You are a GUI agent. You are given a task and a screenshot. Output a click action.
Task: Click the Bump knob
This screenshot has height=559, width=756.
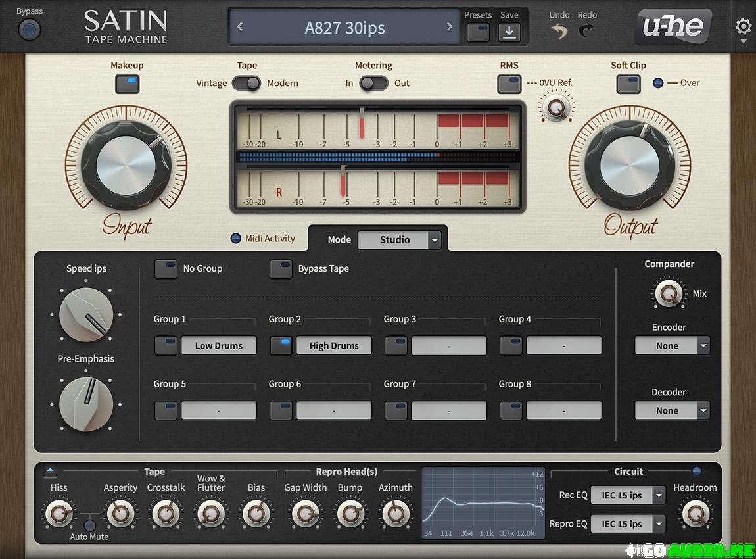[350, 513]
